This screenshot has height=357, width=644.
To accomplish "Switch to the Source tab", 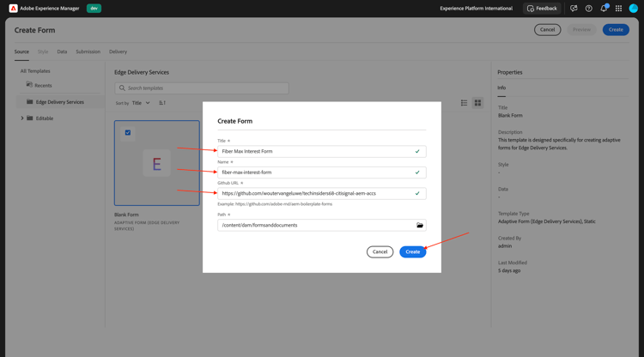I will 21,51.
